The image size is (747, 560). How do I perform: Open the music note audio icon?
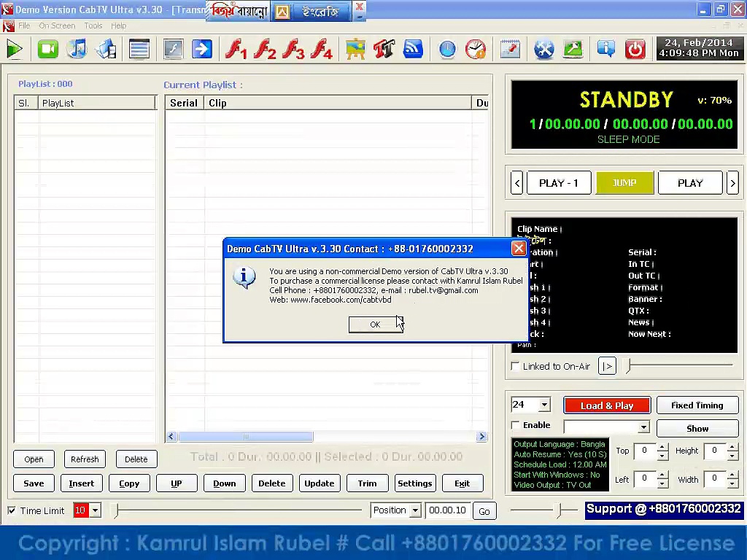[x=77, y=49]
